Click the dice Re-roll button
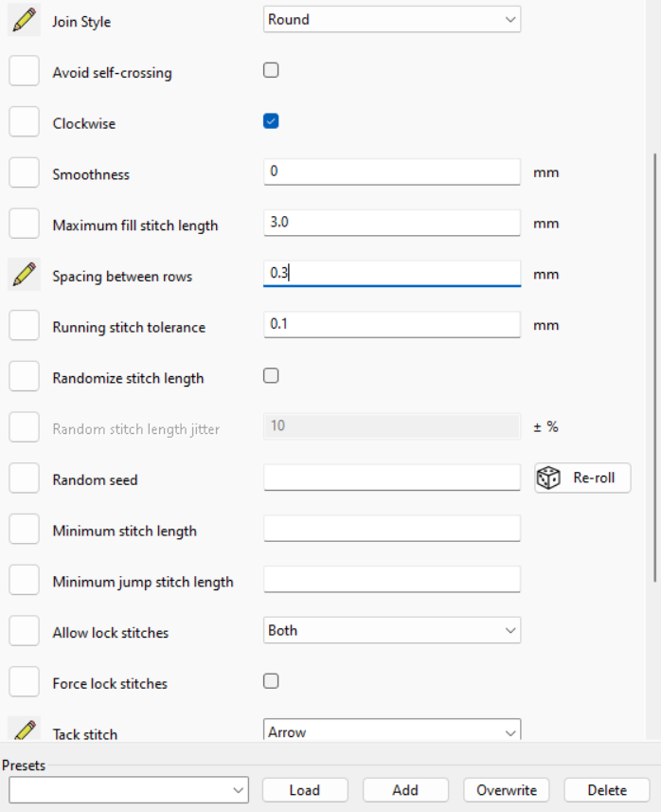 click(582, 478)
